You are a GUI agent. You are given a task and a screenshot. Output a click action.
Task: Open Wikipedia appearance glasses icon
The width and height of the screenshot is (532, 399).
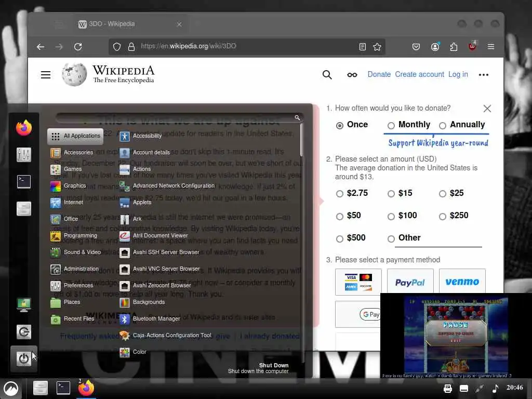click(352, 75)
